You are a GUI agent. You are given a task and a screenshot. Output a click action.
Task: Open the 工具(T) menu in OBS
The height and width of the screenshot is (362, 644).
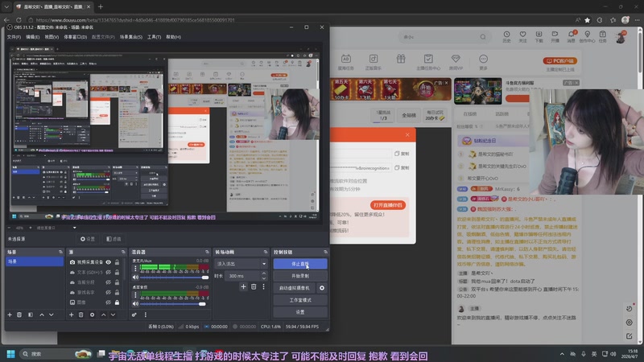pyautogui.click(x=154, y=37)
